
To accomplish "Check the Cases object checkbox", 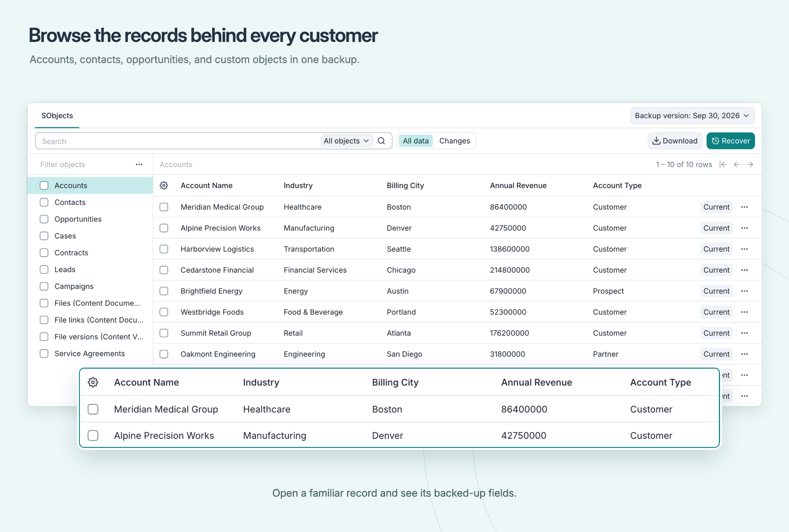I will click(44, 236).
